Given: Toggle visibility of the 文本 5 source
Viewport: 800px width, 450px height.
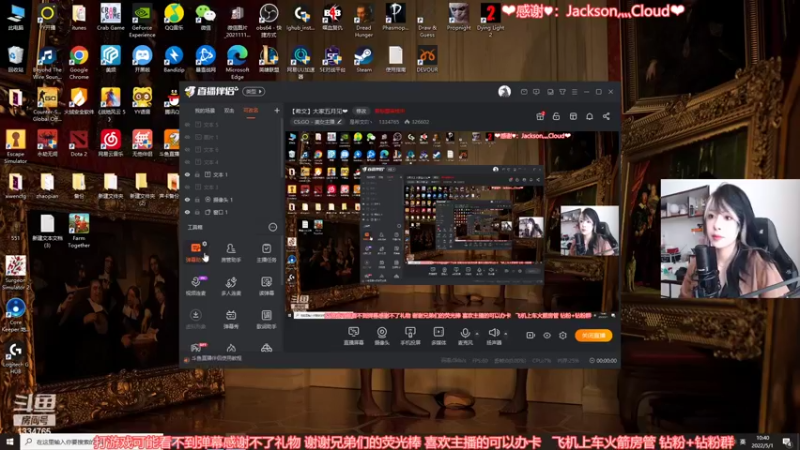Looking at the screenshot, I should (x=187, y=124).
